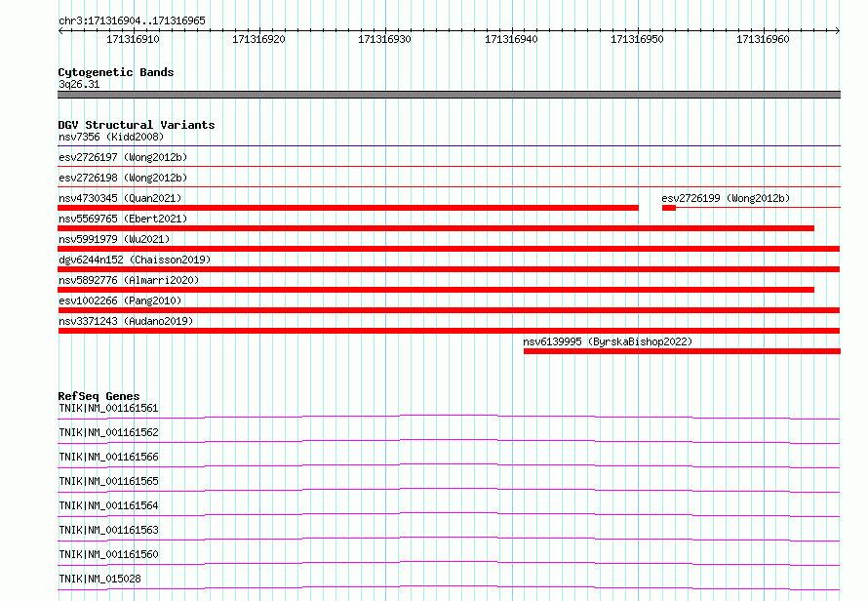Click the red bar under dgv6244n152
The height and width of the screenshot is (601, 868).
pyautogui.click(x=449, y=269)
